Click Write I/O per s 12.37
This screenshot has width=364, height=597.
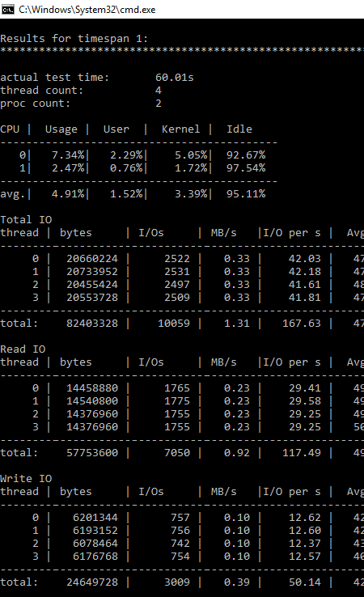click(x=305, y=544)
